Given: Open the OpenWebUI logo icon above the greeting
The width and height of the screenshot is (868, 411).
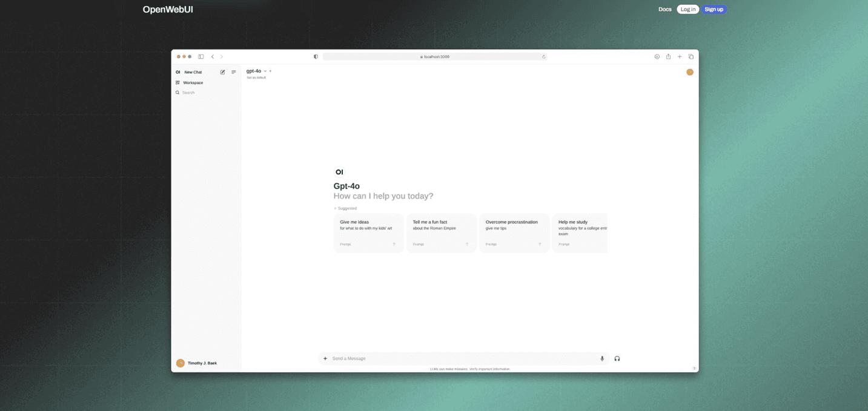Looking at the screenshot, I should pyautogui.click(x=339, y=172).
